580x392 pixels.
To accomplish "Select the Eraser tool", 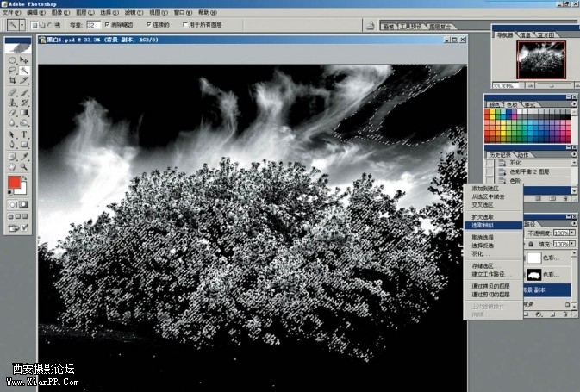I will [12, 113].
